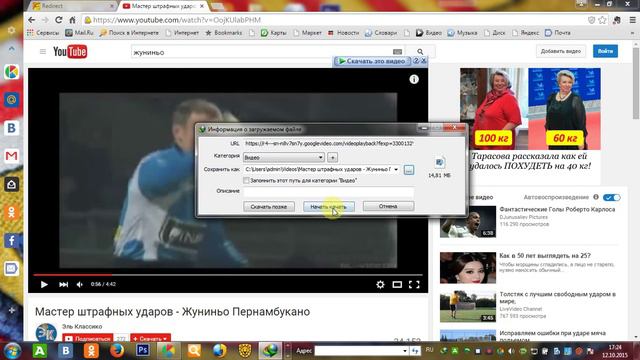Open the on-screen keyboard icon in search box
This screenshot has width=640, height=360.
(397, 52)
